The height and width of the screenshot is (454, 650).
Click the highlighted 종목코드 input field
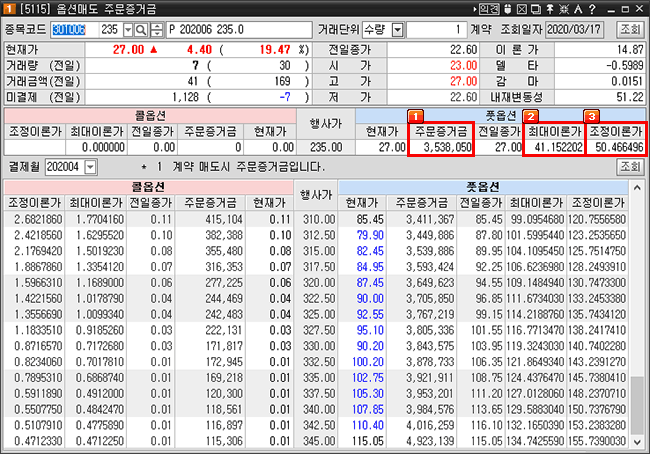(75, 30)
